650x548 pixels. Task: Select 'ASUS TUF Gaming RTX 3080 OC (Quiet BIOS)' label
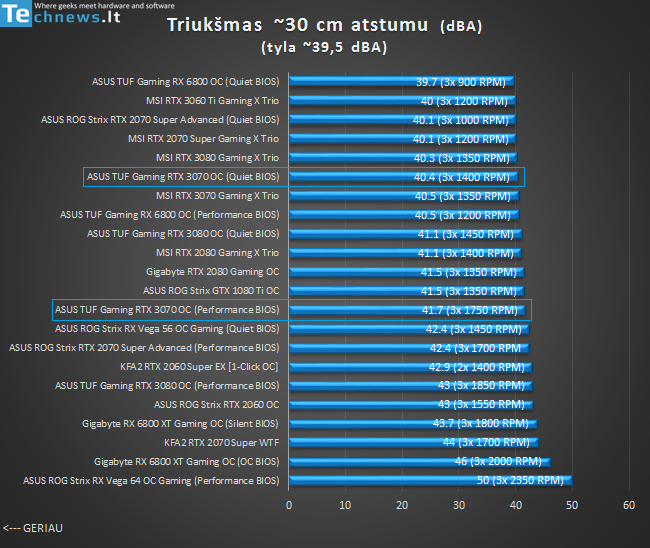pyautogui.click(x=183, y=234)
